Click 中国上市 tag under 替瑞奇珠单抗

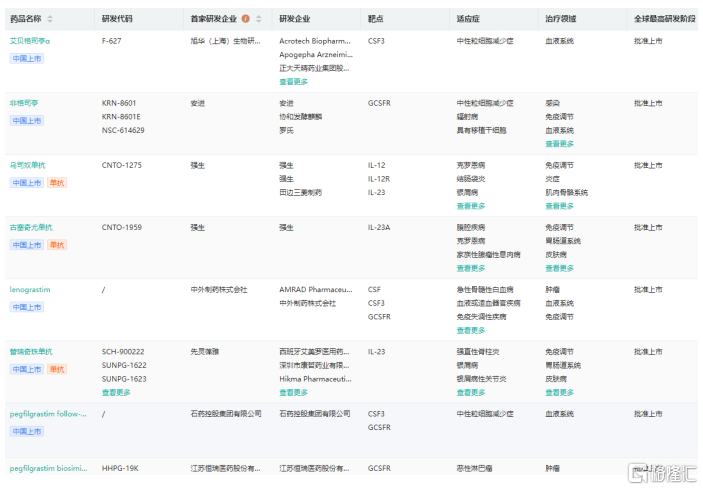click(27, 369)
